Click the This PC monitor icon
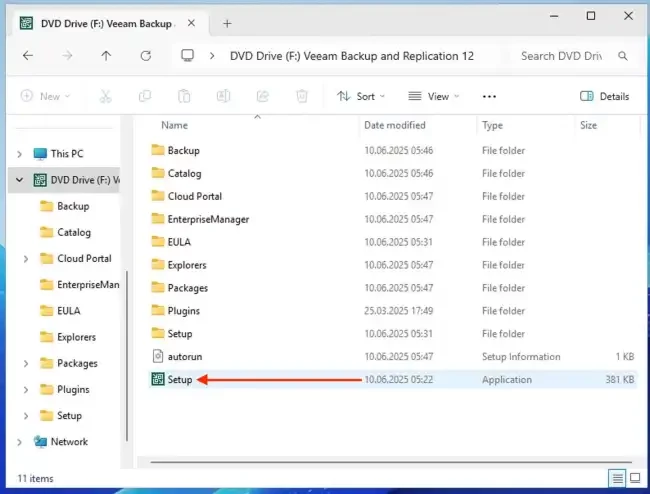This screenshot has width=650, height=494. tap(40, 154)
